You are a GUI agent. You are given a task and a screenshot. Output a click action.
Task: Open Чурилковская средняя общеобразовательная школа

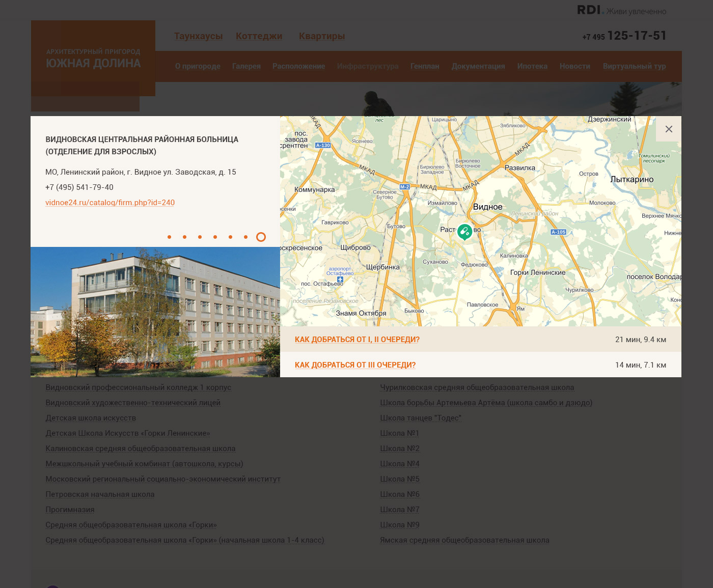pyautogui.click(x=477, y=387)
